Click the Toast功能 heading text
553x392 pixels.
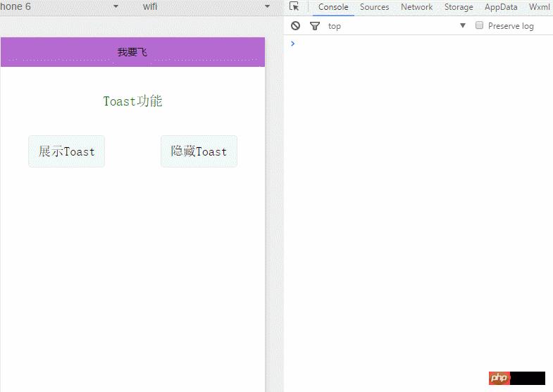(132, 101)
